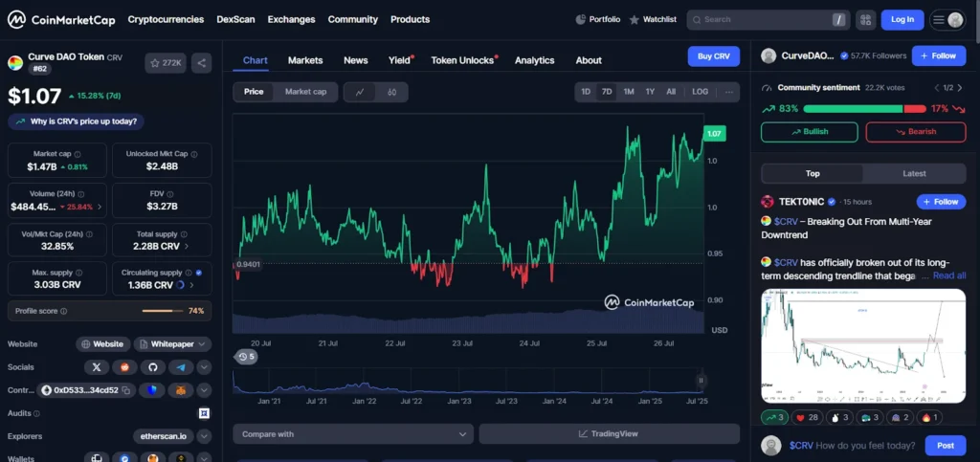Follow the CurveDAO account
The width and height of the screenshot is (980, 462).
point(939,55)
